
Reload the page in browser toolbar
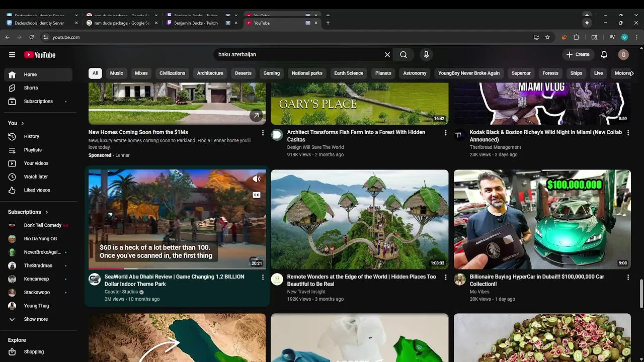(31, 37)
